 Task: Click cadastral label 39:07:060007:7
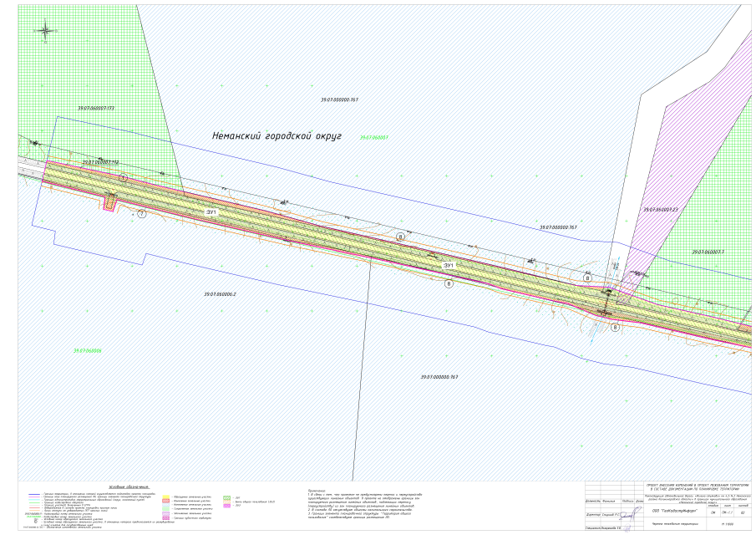(x=707, y=252)
